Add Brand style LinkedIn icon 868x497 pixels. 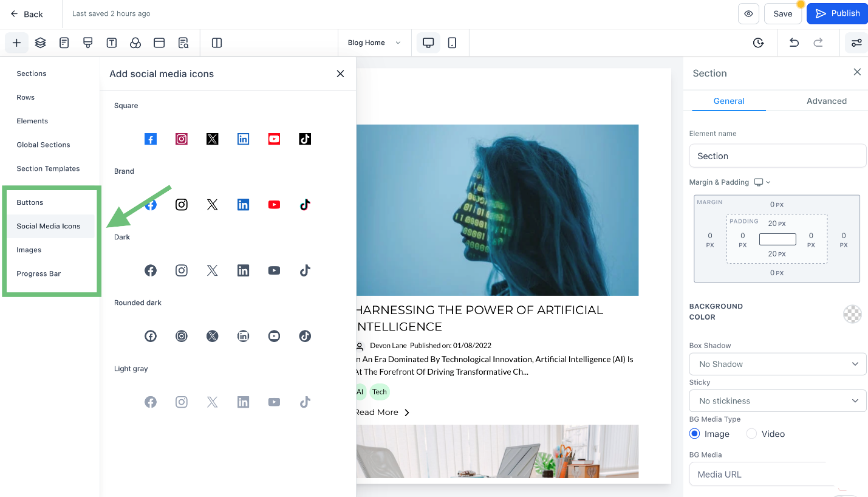243,205
